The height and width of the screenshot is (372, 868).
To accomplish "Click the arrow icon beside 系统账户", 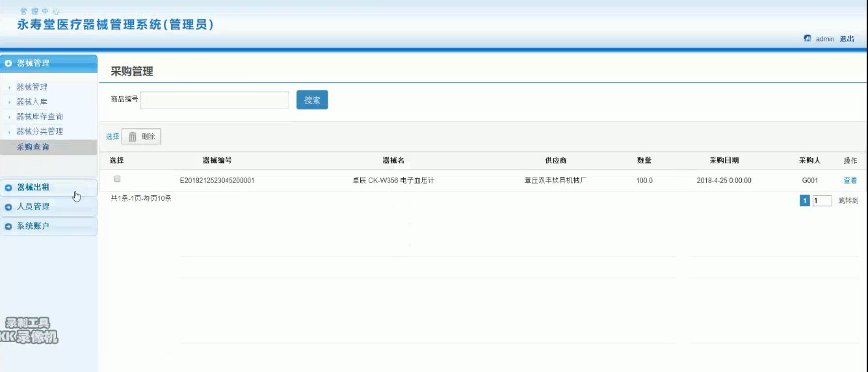I will (8, 227).
